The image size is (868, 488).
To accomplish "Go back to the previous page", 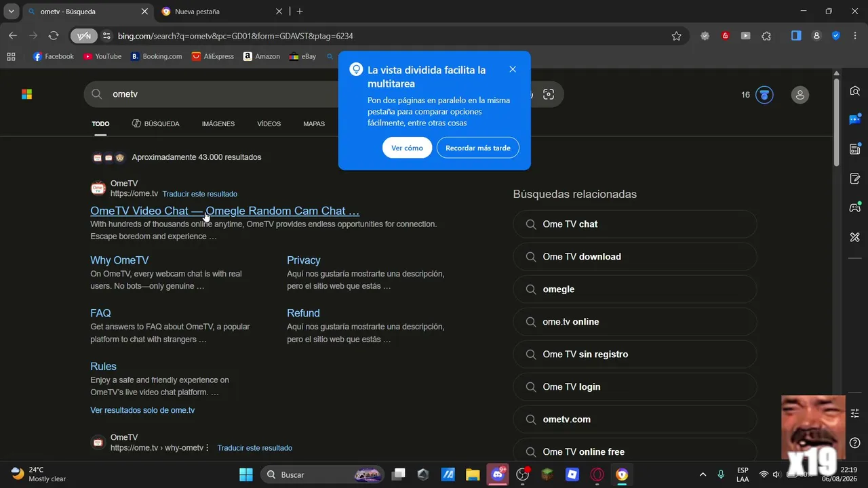I will click(13, 36).
